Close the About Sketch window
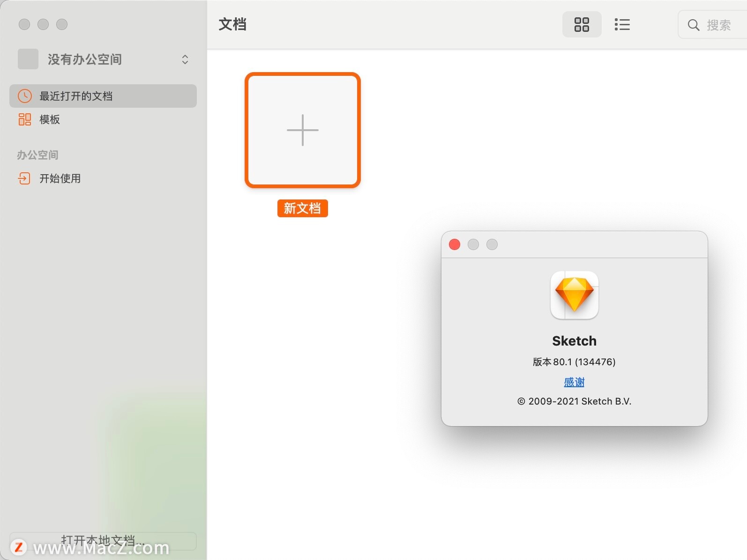The width and height of the screenshot is (747, 560). point(455,244)
